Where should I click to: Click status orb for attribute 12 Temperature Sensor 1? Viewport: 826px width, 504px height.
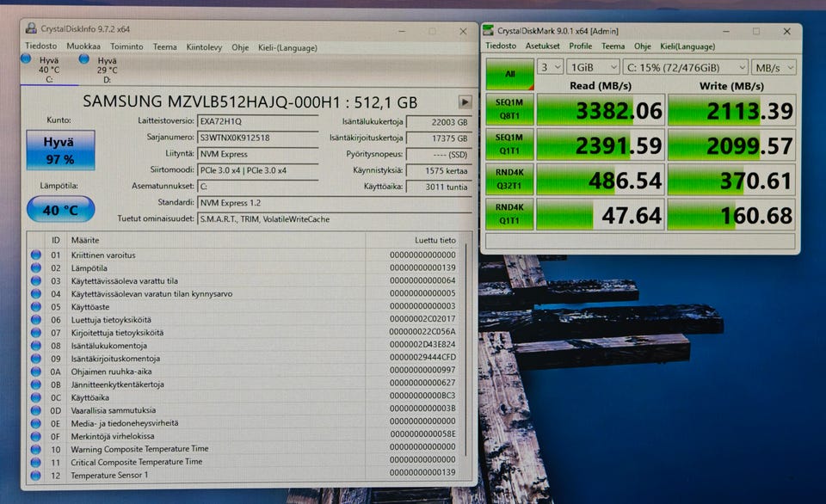pyautogui.click(x=36, y=474)
